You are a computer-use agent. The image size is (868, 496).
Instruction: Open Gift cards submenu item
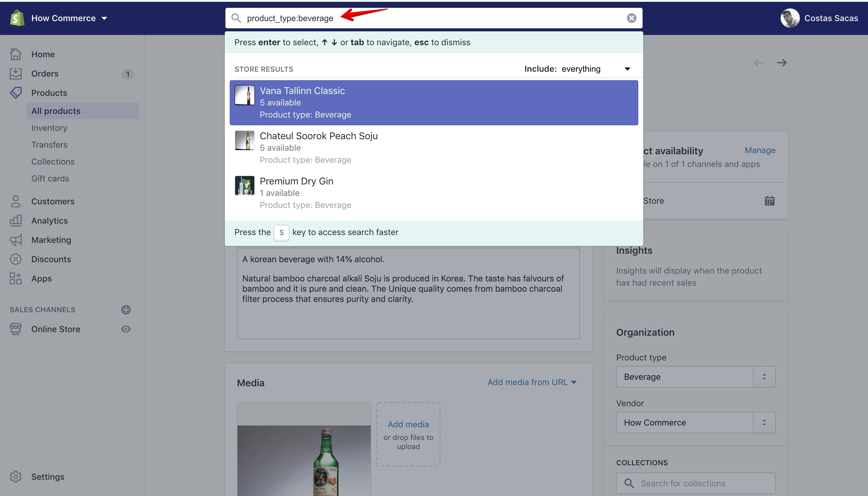(50, 178)
